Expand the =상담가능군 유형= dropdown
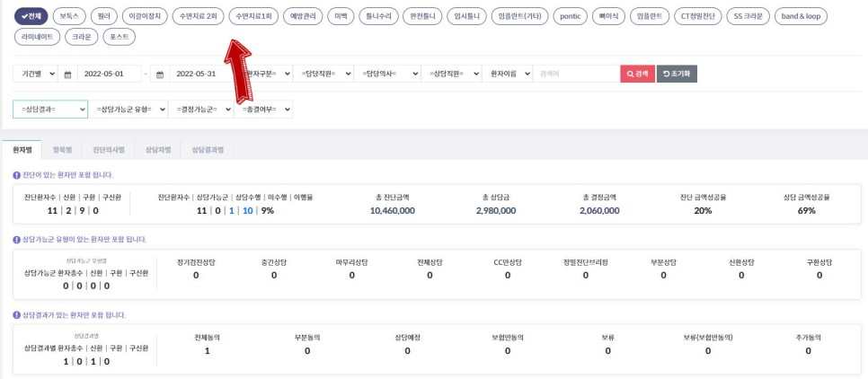This screenshot has width=868, height=379. [129, 109]
